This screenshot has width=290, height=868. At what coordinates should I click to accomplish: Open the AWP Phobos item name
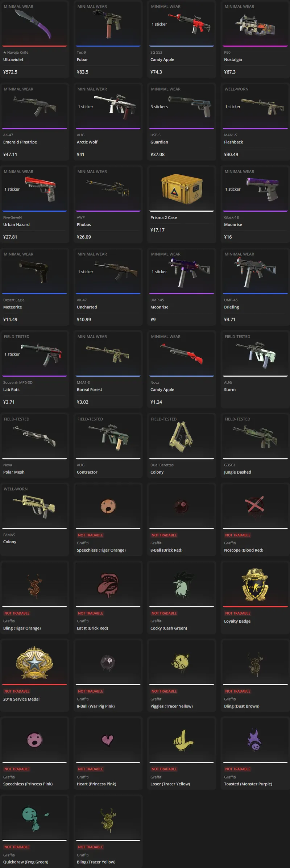84,225
